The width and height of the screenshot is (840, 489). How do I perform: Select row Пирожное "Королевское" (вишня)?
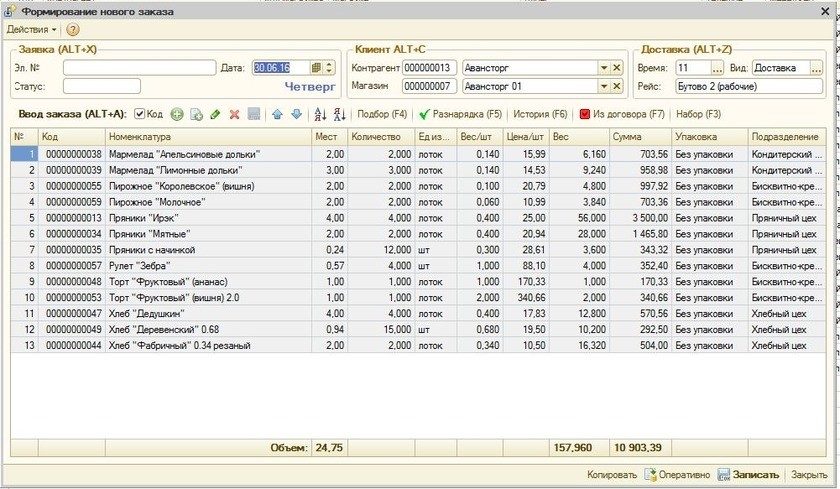pos(418,186)
